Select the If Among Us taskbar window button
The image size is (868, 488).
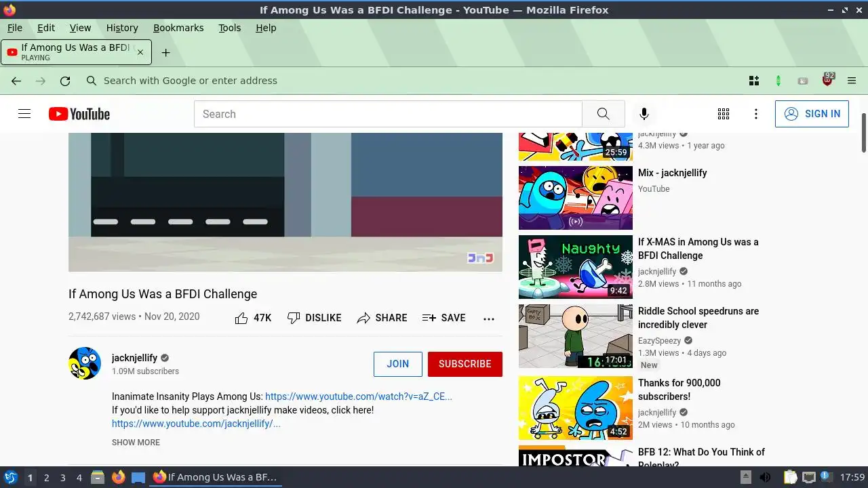(x=215, y=477)
